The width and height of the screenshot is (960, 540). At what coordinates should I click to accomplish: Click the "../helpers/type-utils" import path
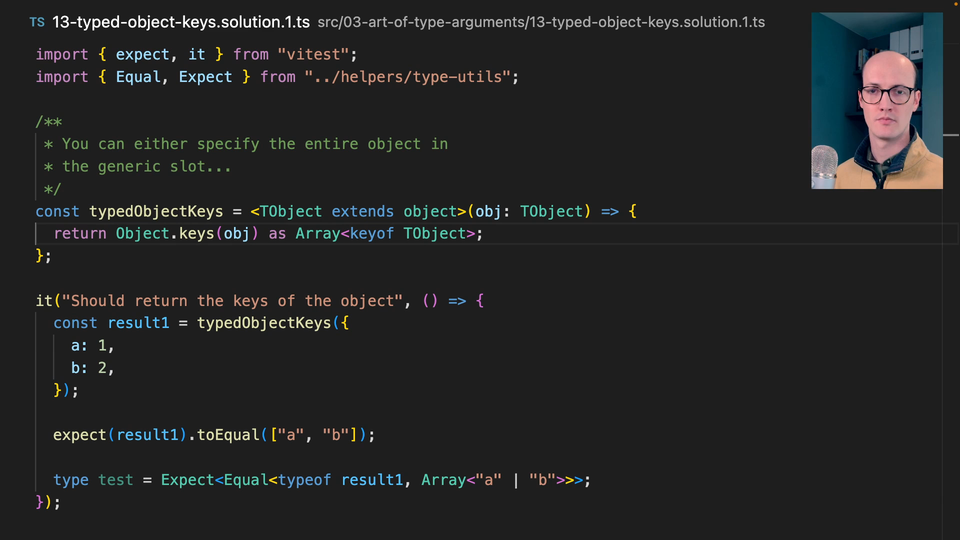pos(412,77)
